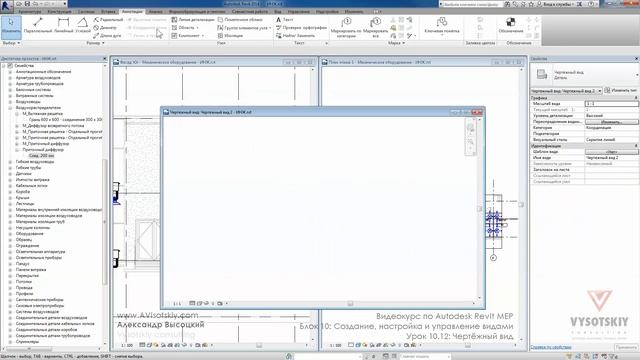Select Системы воздуховодов in project browser

pos(37,311)
